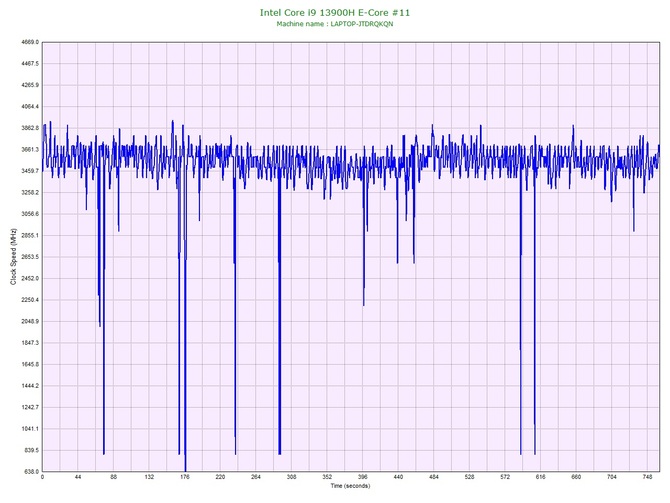Click the chart title 'Intel Core i9 13900H E-Core #11'
This screenshot has width=670, height=503.
tap(335, 13)
